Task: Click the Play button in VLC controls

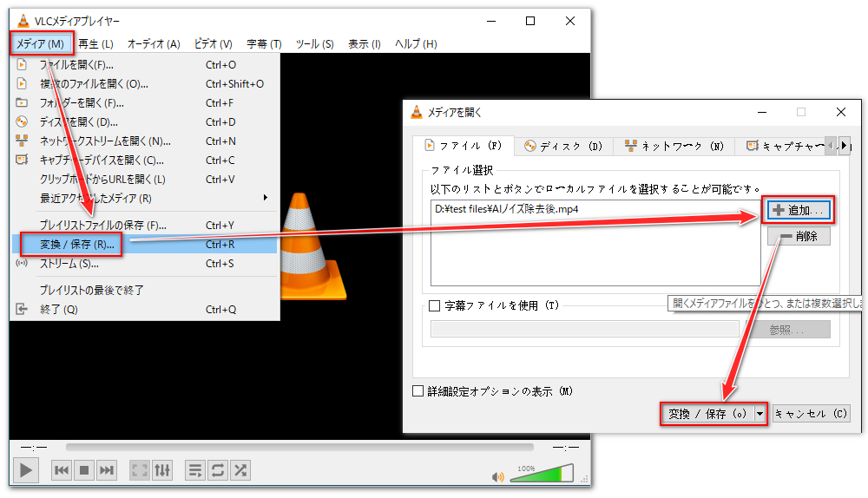Action: click(x=25, y=470)
